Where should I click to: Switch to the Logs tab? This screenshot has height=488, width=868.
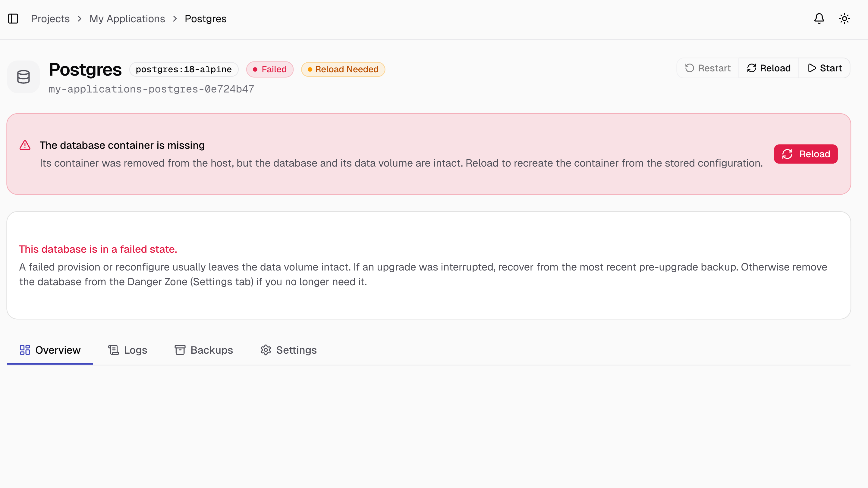click(x=127, y=350)
